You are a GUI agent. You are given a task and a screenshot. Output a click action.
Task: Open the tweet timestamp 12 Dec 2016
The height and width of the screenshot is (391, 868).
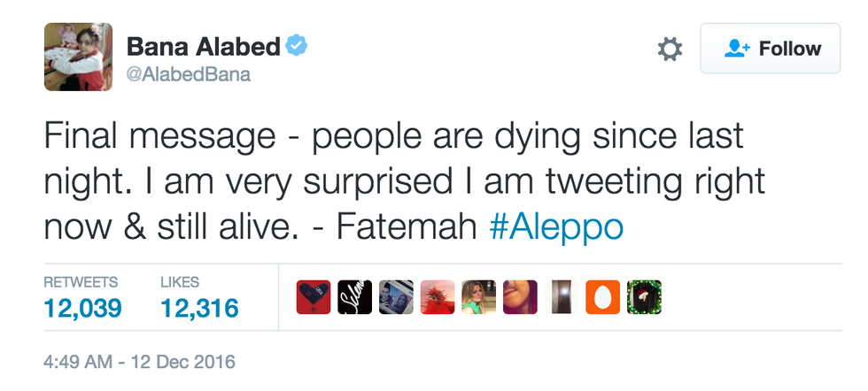click(x=139, y=362)
